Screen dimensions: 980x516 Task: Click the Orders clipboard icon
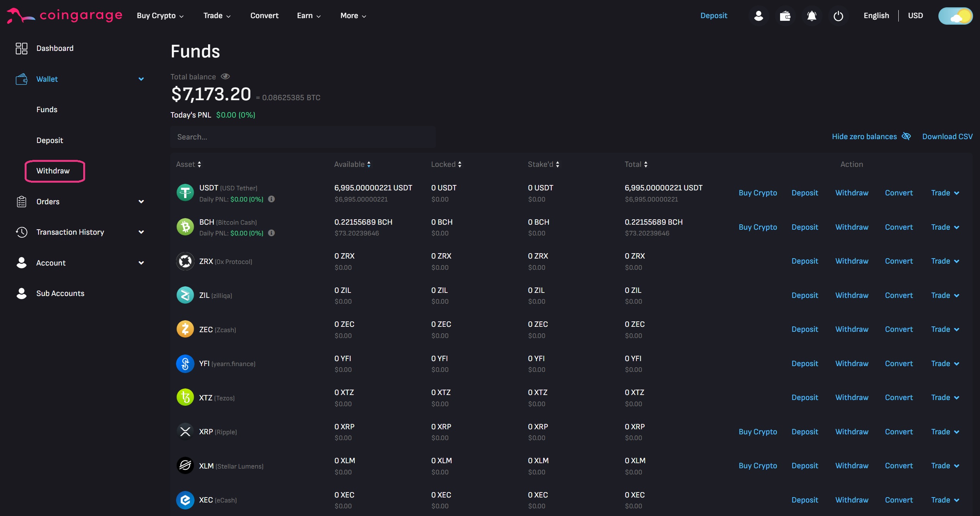21,202
